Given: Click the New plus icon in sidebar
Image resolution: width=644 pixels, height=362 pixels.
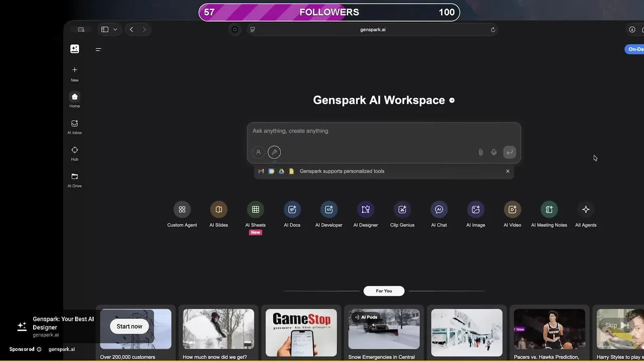Looking at the screenshot, I should [74, 70].
